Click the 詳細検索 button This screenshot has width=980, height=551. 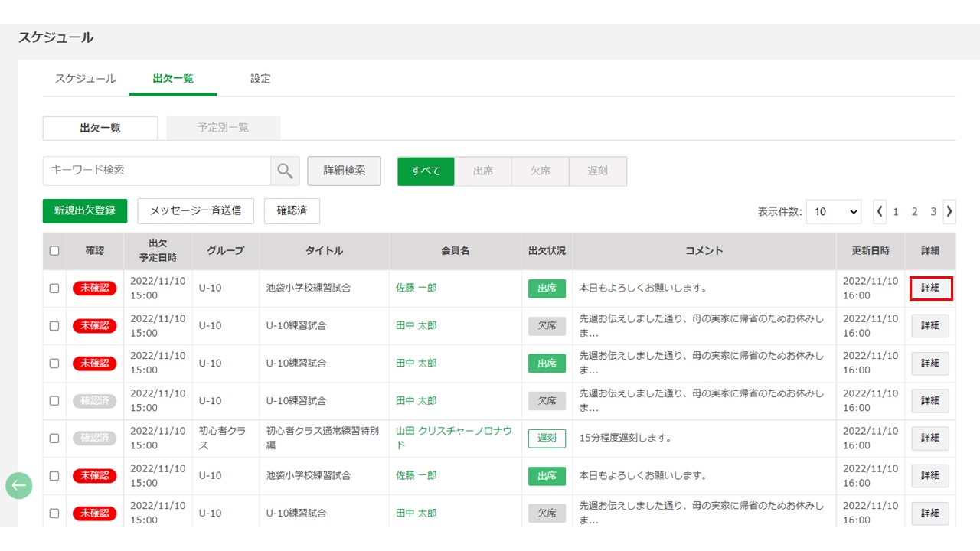click(345, 171)
